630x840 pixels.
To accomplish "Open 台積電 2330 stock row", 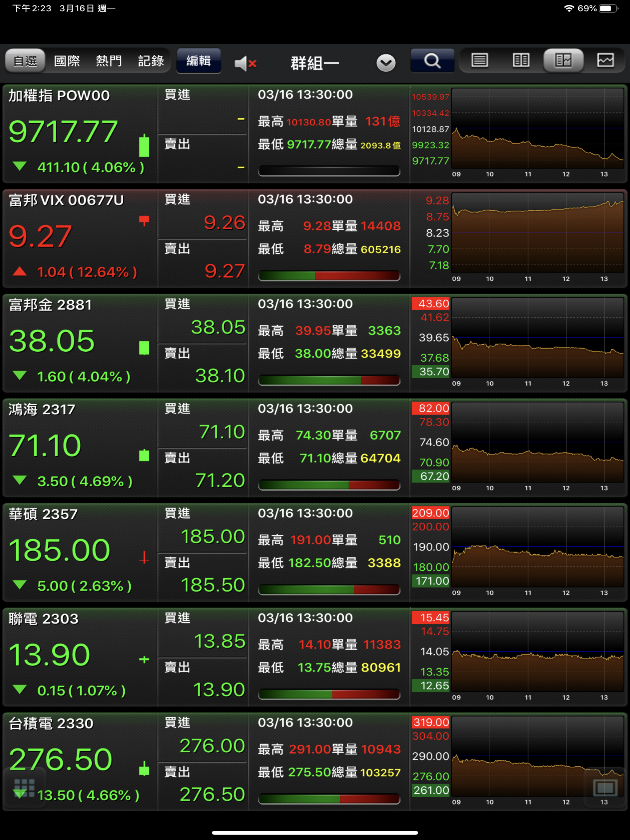I will [315, 762].
